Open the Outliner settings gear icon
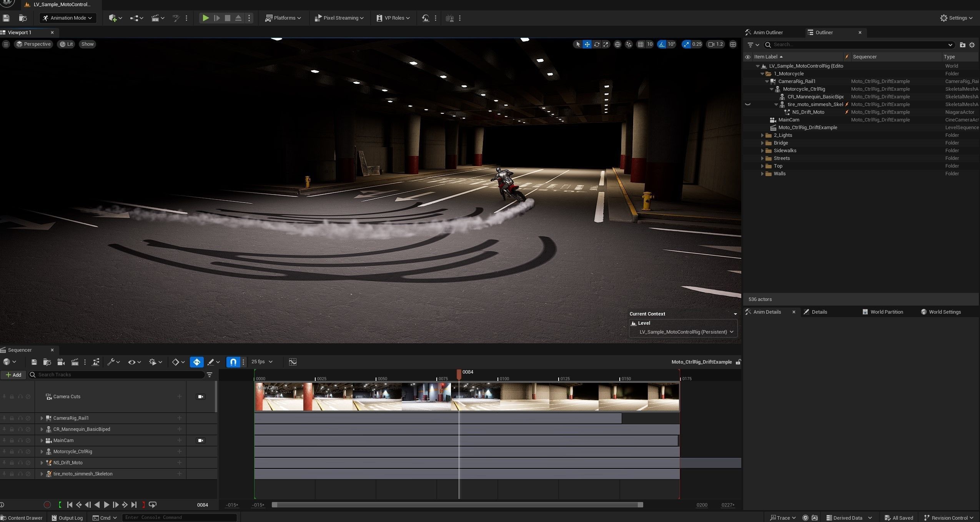The width and height of the screenshot is (980, 522). click(x=972, y=45)
